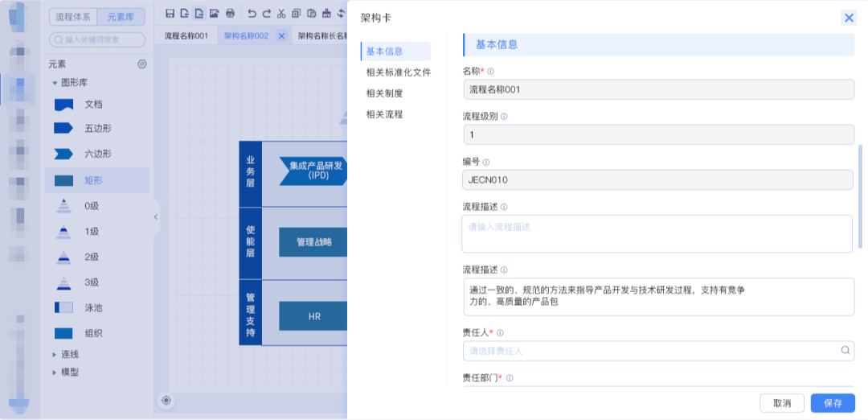Open 相关标准化文件 in the side menu
The width and height of the screenshot is (868, 420).
[x=398, y=72]
